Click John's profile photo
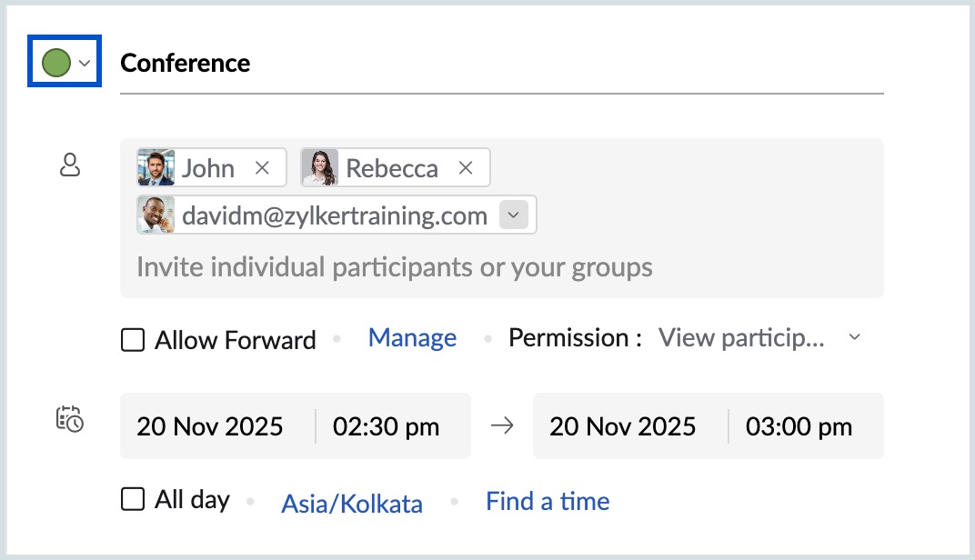Viewport: 975px width, 560px height. 156,168
